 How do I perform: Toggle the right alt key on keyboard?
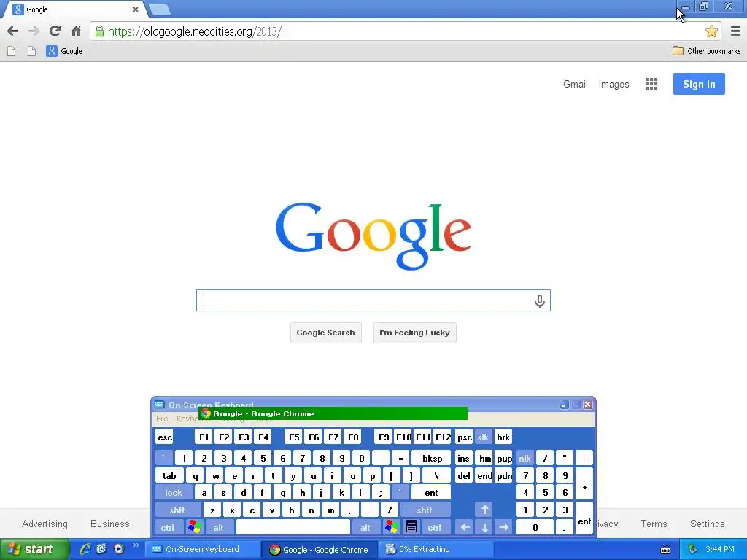[365, 528]
